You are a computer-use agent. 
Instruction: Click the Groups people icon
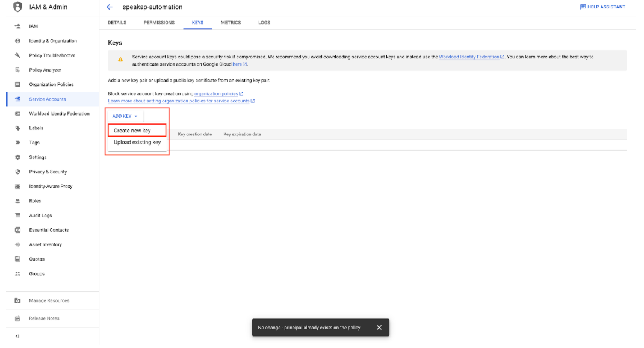pos(17,273)
